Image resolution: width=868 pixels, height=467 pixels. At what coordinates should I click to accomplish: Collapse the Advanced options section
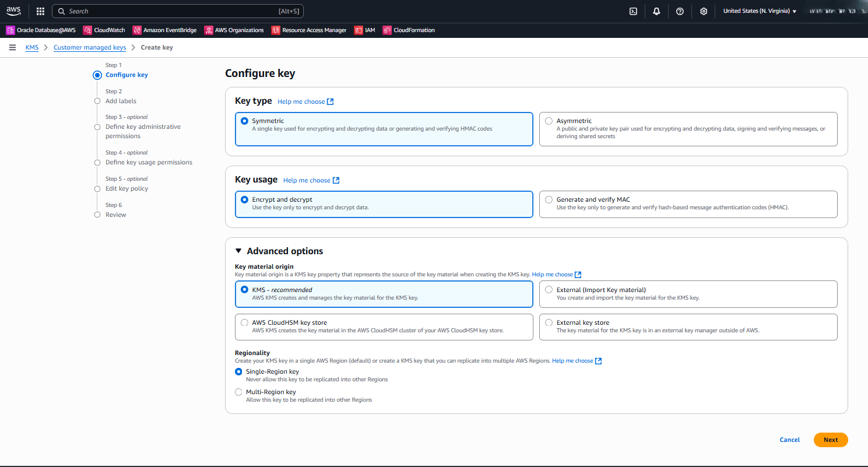(x=238, y=250)
